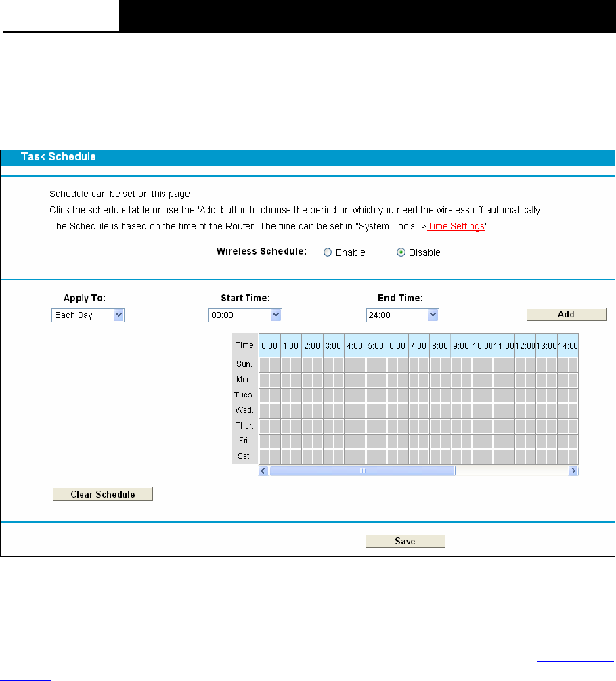616x681 pixels.
Task: Click the 1:00 column header
Action: [x=290, y=346]
